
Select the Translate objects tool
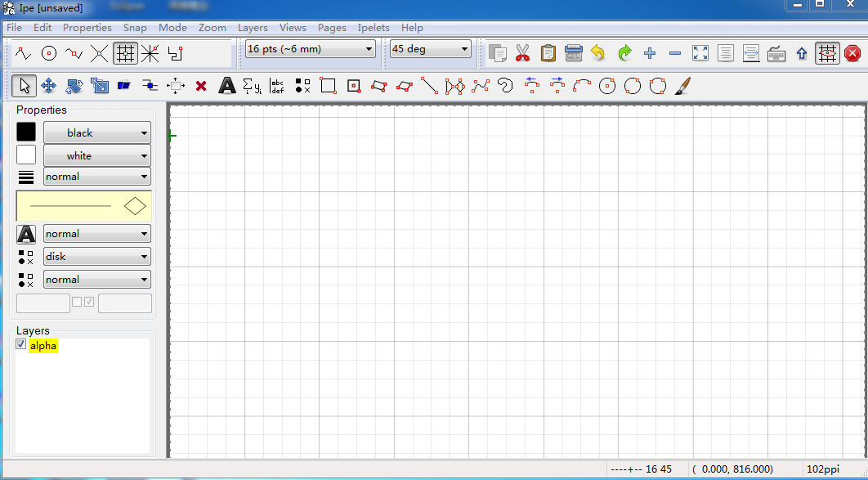(x=49, y=85)
